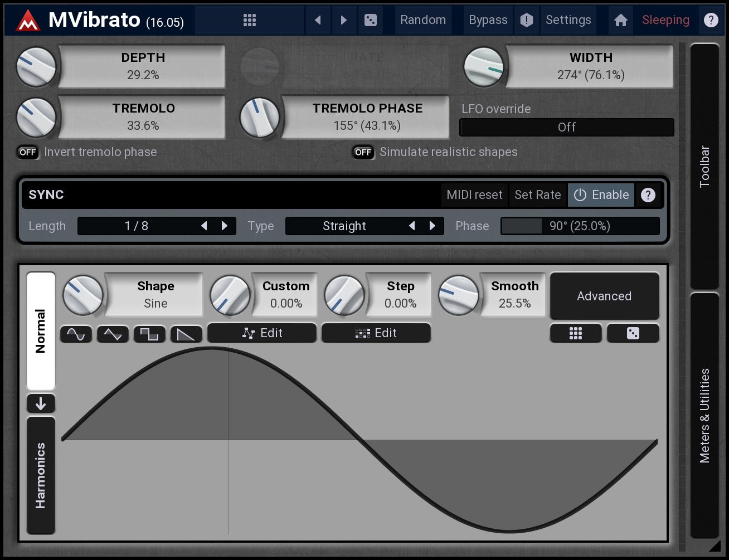Click the random preset dice icon in the header

point(370,20)
